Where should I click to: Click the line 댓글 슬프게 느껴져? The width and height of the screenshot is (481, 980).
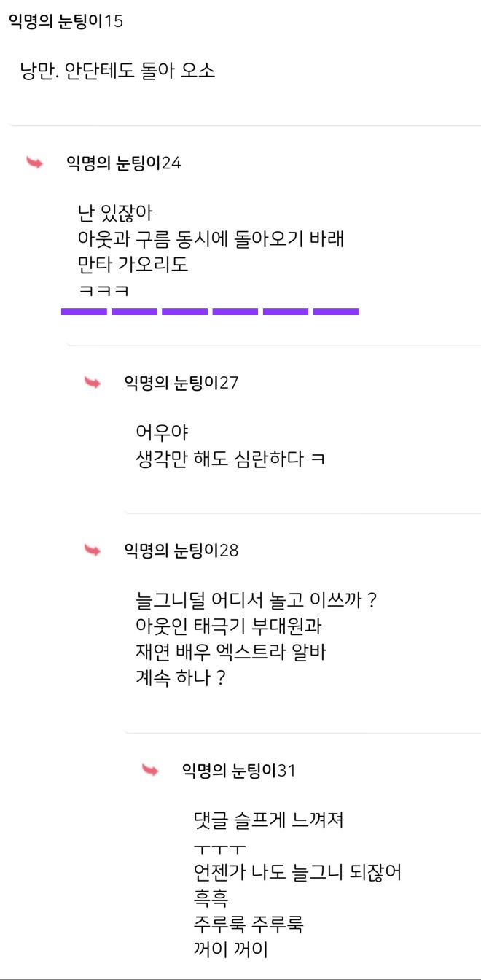click(x=268, y=820)
